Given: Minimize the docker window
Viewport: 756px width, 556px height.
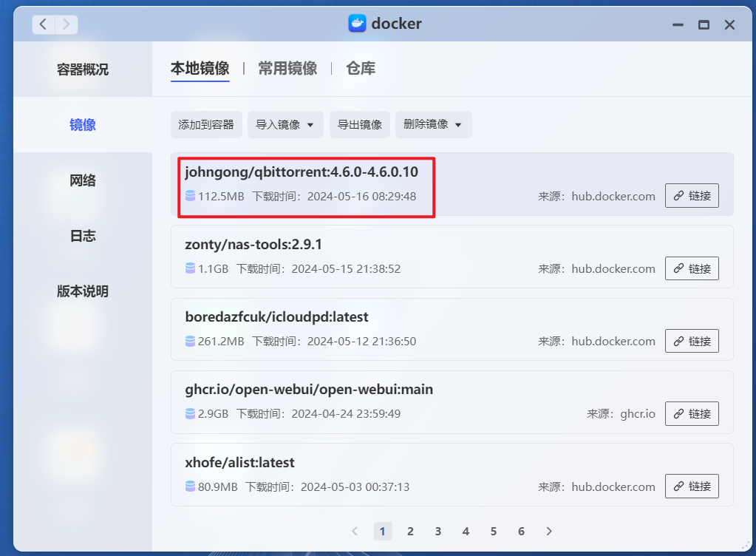Looking at the screenshot, I should pos(678,24).
